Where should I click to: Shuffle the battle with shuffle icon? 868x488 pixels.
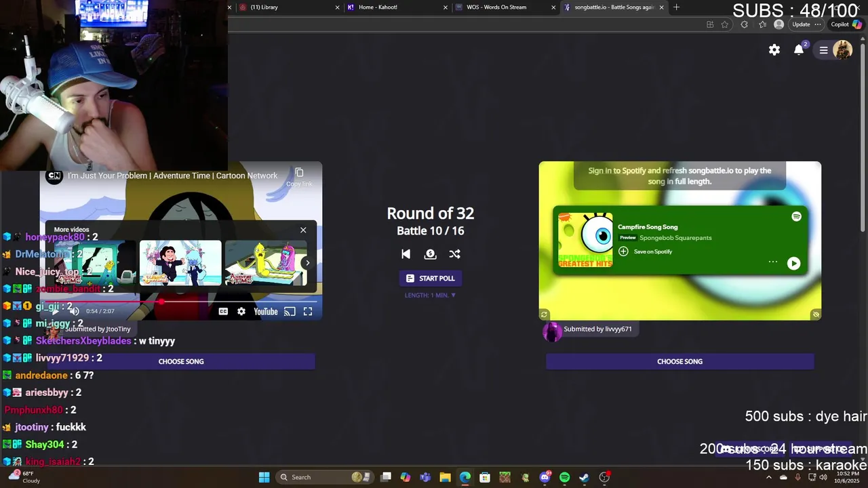click(454, 253)
